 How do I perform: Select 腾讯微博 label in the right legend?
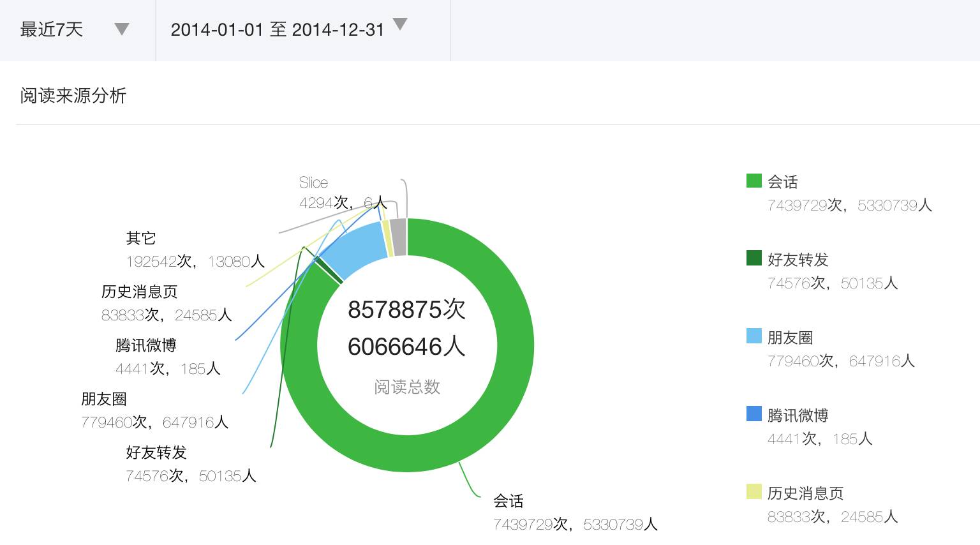798,415
